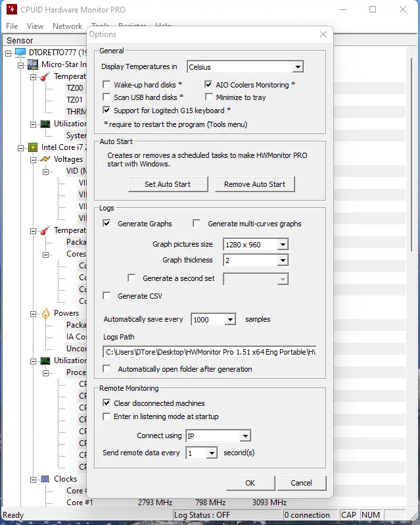Enable Generate multi-curves graphs
Image resolution: width=420 pixels, height=525 pixels.
197,223
